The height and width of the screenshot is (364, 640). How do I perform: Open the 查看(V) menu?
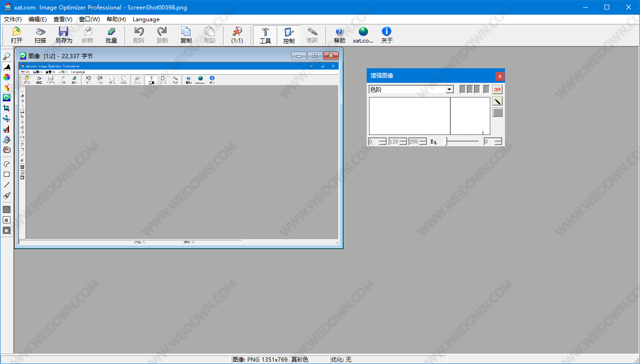pyautogui.click(x=63, y=19)
